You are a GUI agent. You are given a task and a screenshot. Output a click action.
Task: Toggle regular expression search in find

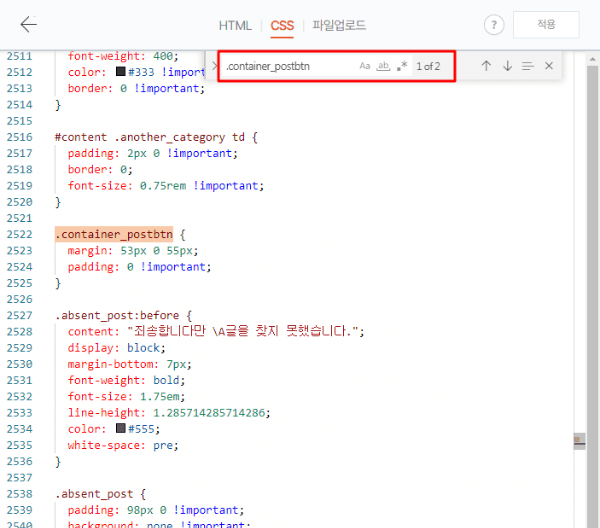(x=402, y=66)
